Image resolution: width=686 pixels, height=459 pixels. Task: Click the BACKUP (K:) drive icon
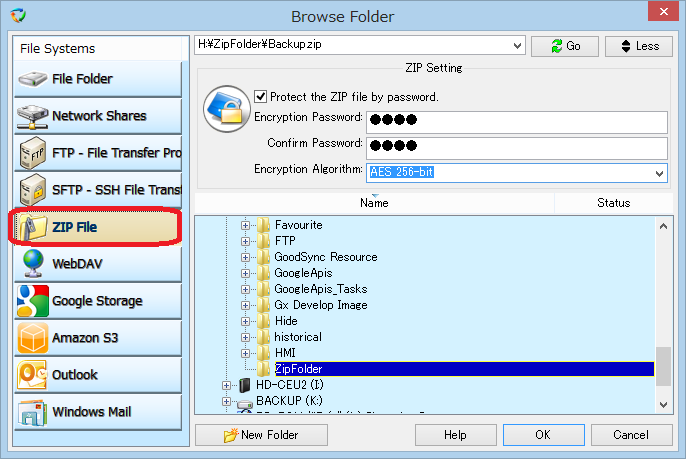click(x=245, y=404)
